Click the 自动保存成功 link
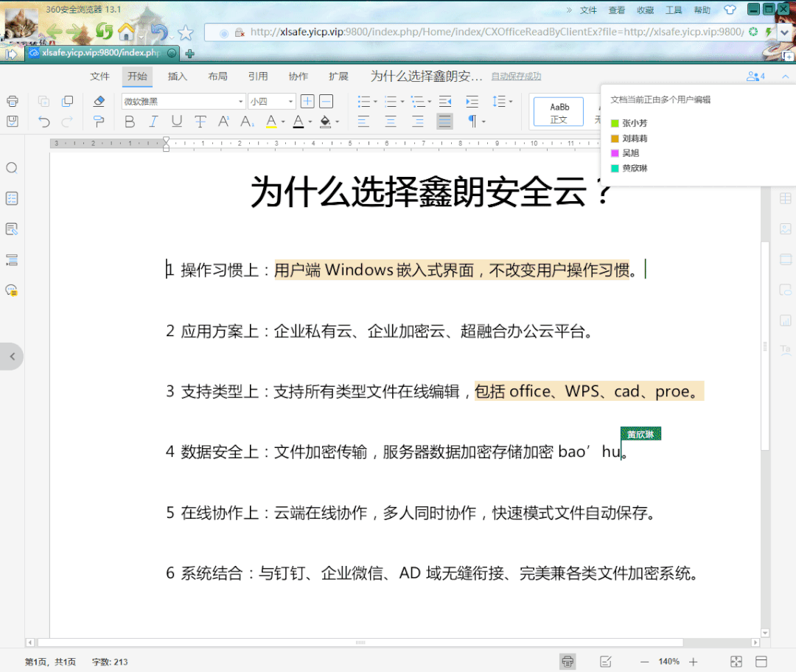The width and height of the screenshot is (796, 672). (x=516, y=76)
